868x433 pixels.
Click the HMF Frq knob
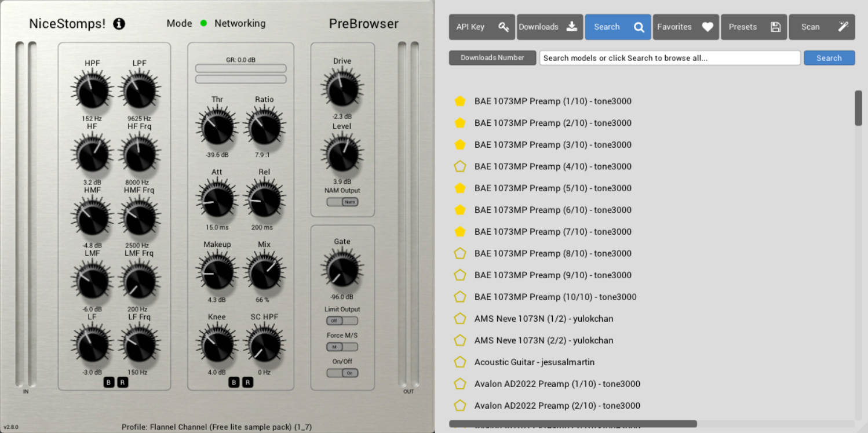click(x=140, y=217)
